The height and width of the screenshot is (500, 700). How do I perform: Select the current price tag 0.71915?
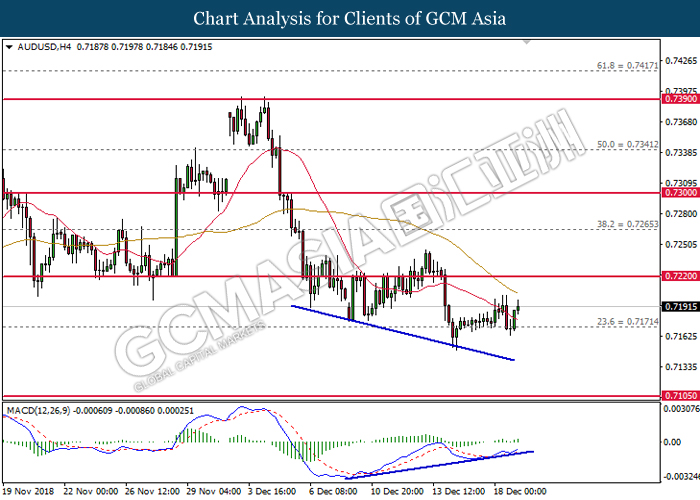(x=680, y=307)
